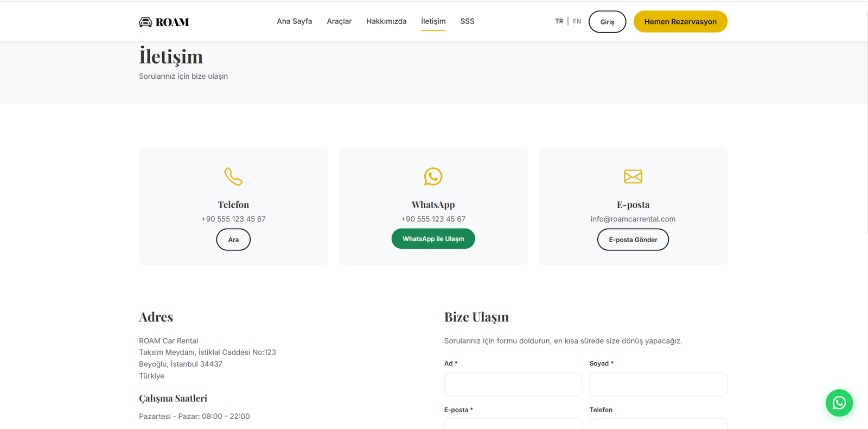Click the yellow envelope e-mail icon
The height and width of the screenshot is (429, 868).
click(x=633, y=176)
